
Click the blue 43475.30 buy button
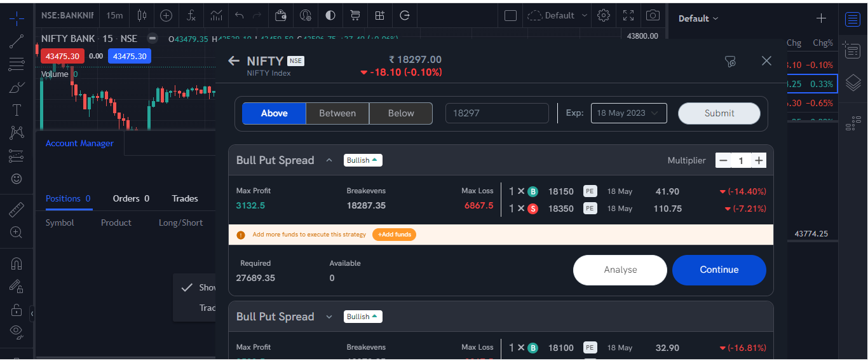pos(130,56)
